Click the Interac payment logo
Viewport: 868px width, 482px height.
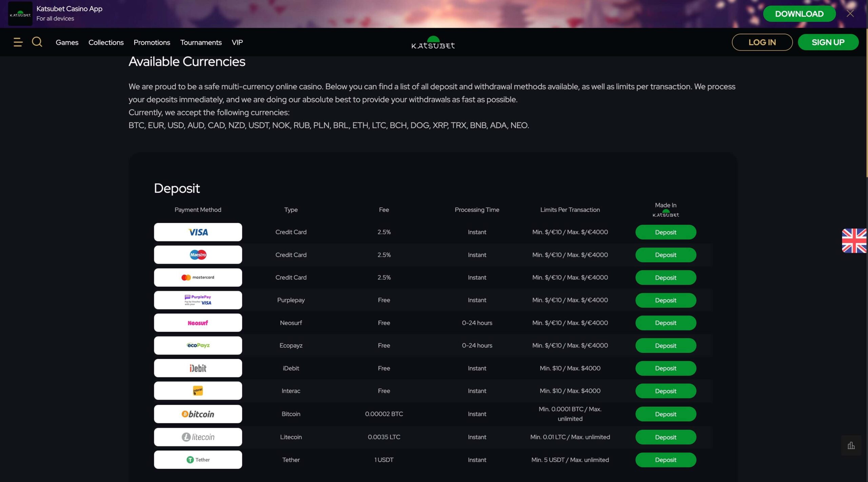[198, 391]
